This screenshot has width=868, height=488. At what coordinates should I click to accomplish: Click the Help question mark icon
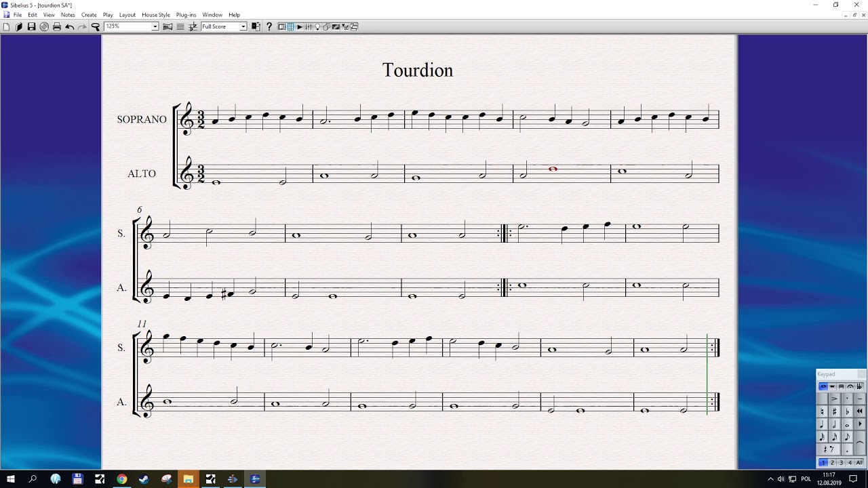pos(269,27)
